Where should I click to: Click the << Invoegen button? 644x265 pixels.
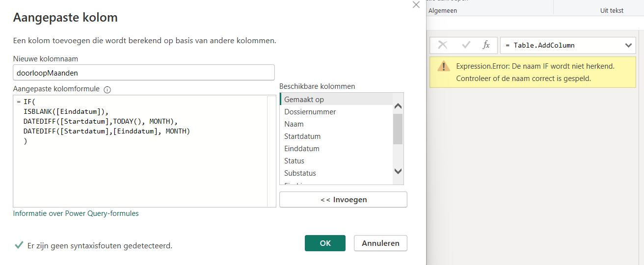pyautogui.click(x=343, y=200)
